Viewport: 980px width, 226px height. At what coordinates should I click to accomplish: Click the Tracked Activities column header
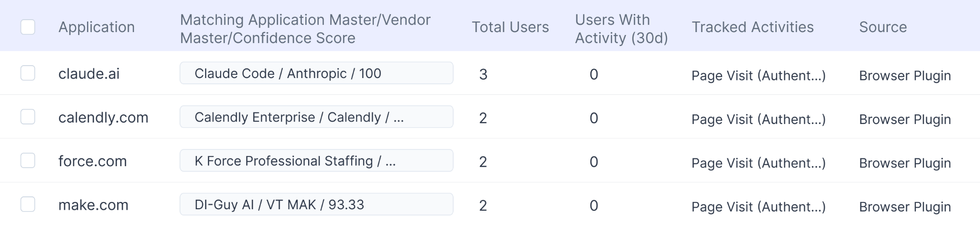752,27
